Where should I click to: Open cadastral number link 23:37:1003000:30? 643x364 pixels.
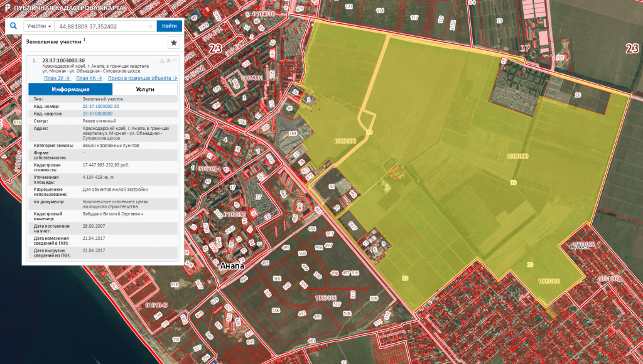[x=101, y=106]
